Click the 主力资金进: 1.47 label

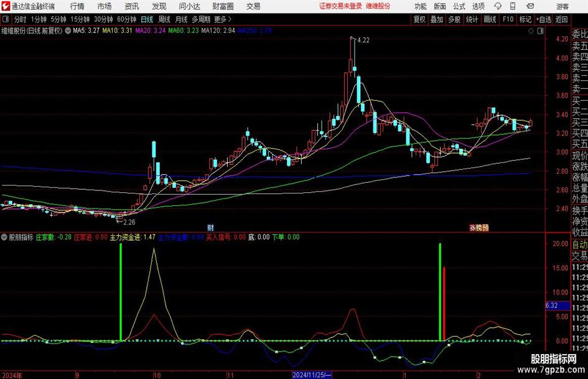point(133,237)
